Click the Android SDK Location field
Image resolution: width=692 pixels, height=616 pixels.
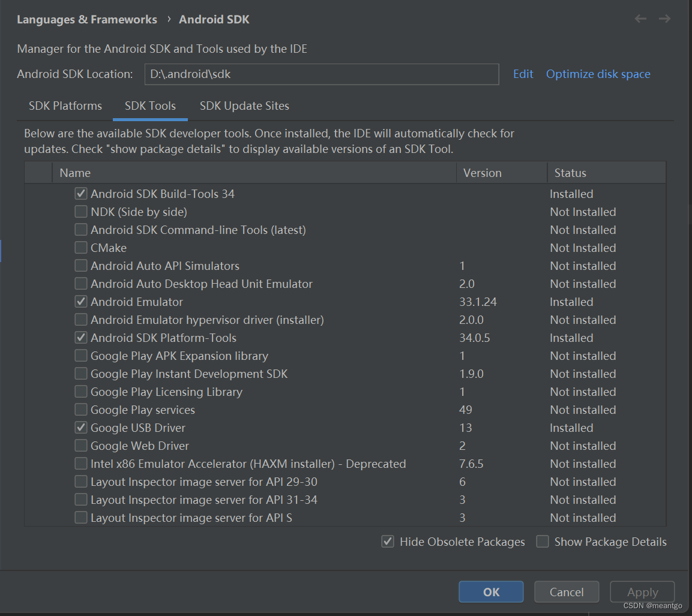(322, 74)
